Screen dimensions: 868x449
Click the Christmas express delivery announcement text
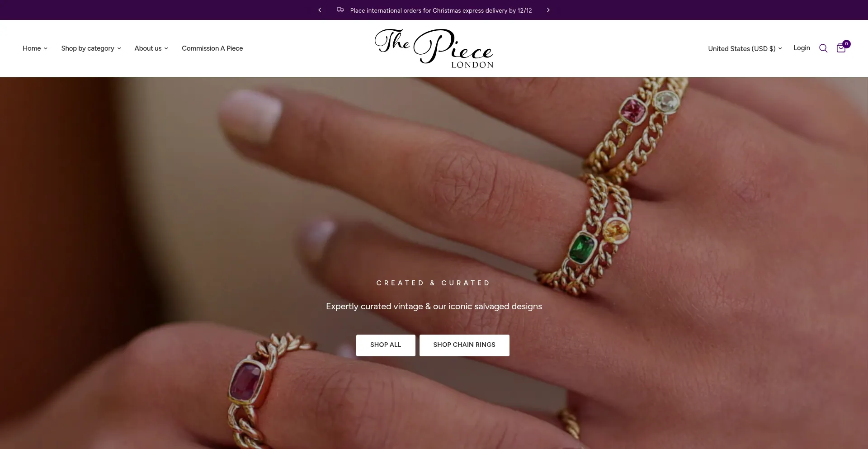pos(441,10)
